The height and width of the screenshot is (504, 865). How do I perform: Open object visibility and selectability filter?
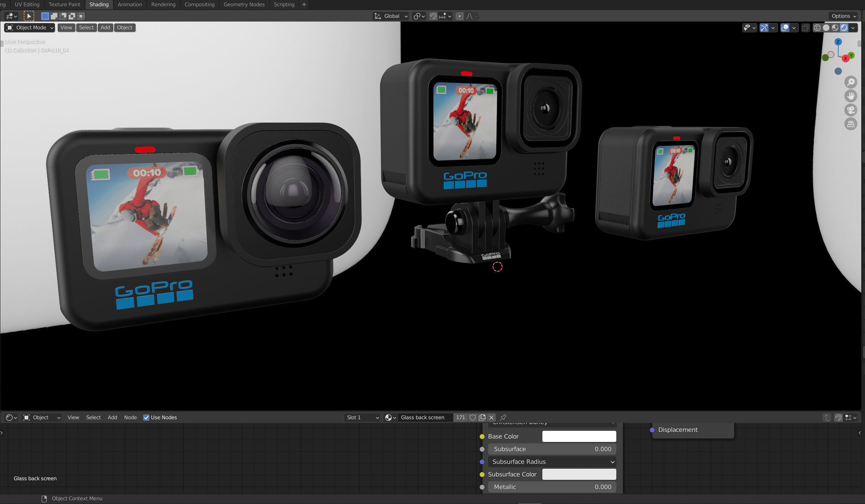(749, 28)
